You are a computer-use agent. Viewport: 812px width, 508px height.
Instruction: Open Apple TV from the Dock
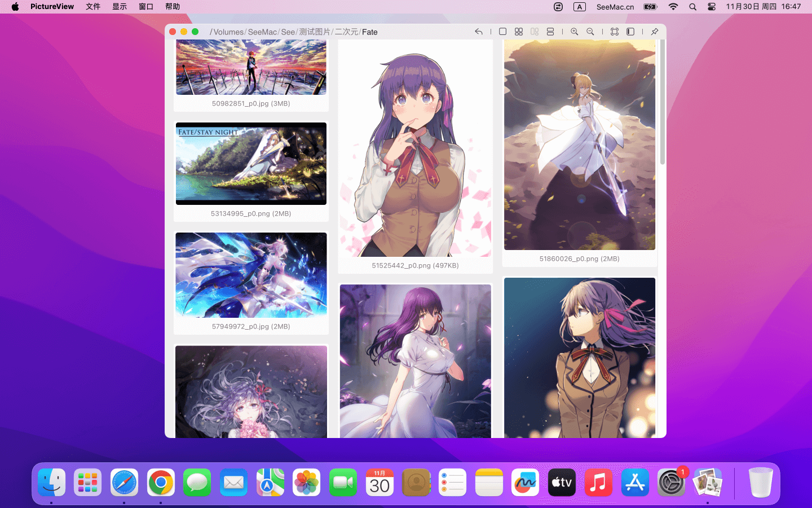tap(562, 483)
